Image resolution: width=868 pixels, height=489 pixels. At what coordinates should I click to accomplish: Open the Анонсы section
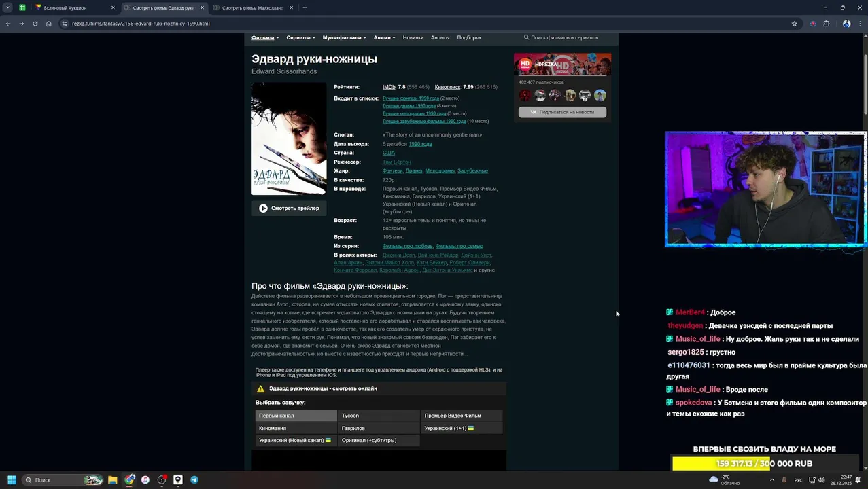[440, 37]
